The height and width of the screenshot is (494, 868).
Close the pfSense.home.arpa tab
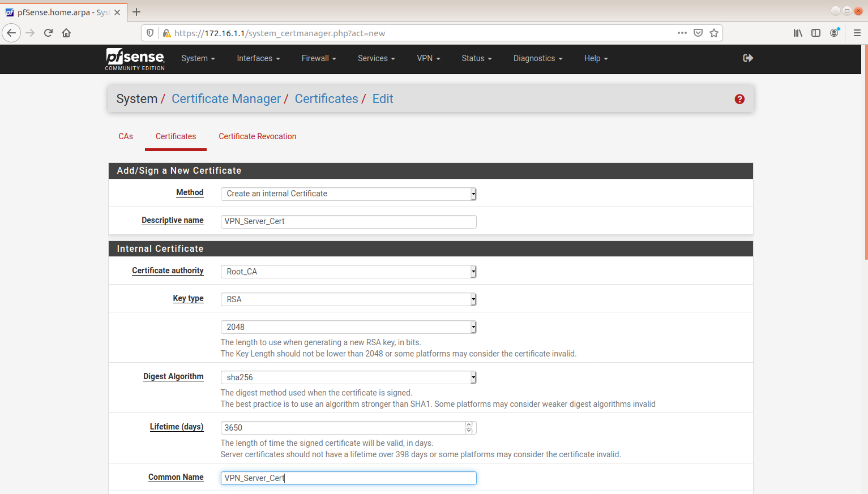pos(117,12)
